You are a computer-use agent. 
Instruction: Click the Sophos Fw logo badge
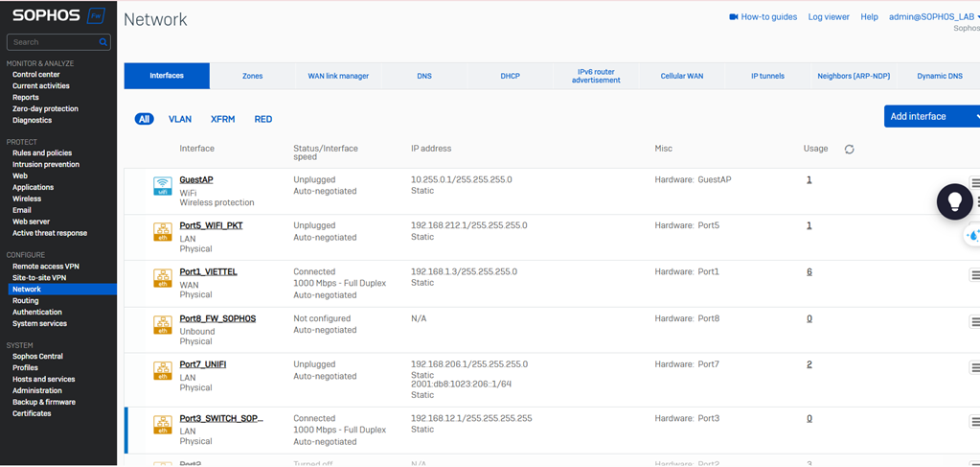pos(96,16)
